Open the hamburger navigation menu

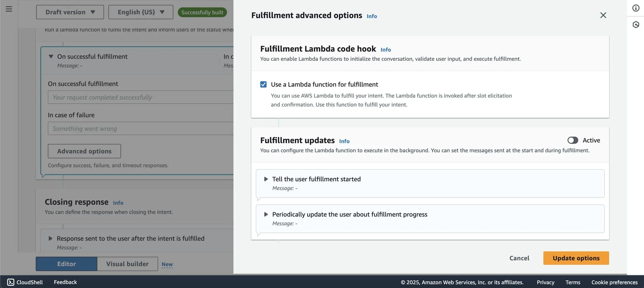coord(9,9)
